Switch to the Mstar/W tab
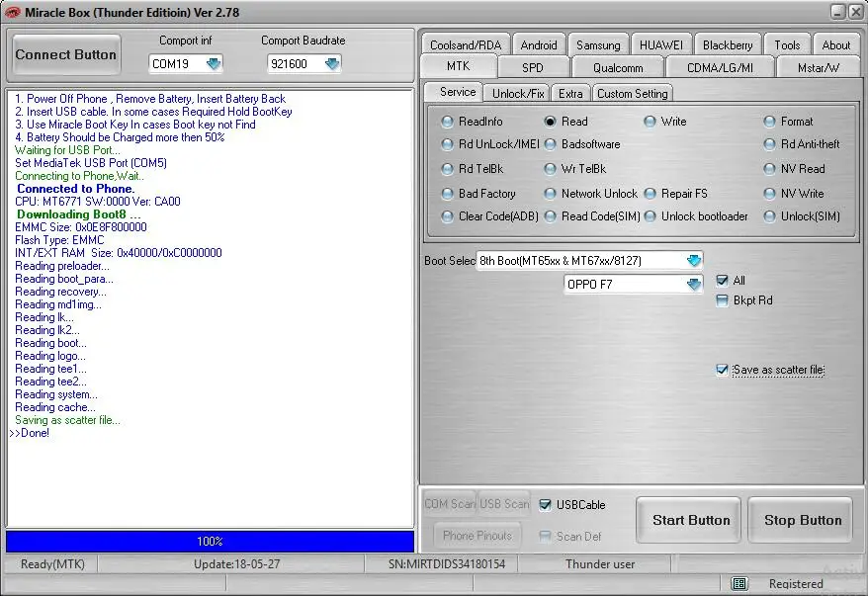Viewport: 868px width, 596px height. pyautogui.click(x=819, y=67)
